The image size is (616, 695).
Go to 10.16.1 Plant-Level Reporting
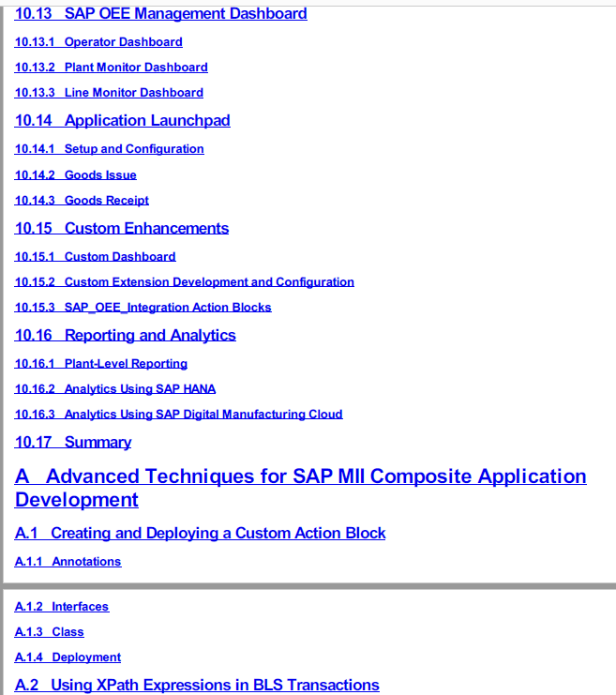[101, 363]
